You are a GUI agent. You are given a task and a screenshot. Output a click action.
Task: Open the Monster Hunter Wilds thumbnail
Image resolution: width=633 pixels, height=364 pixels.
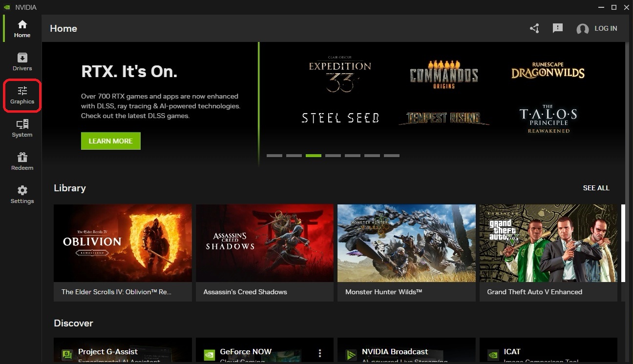tap(406, 243)
